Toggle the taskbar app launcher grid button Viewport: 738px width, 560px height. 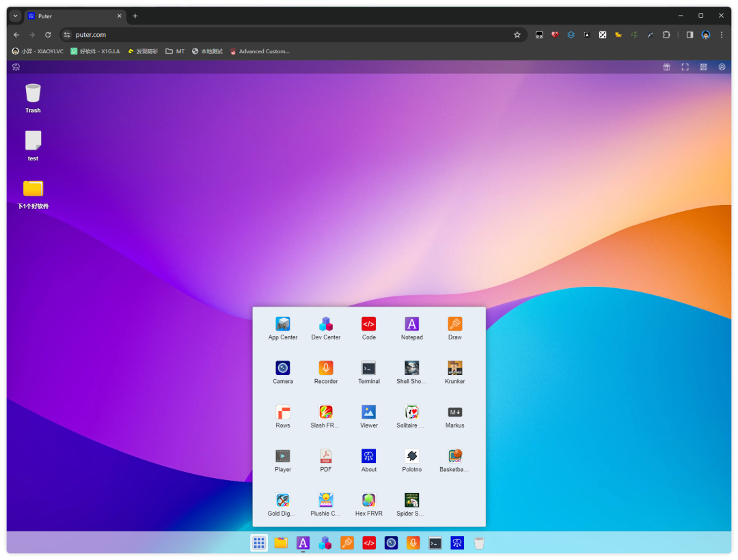tap(259, 543)
